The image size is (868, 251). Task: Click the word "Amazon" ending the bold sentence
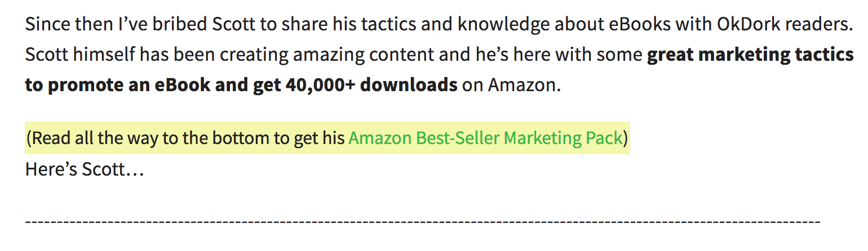pyautogui.click(x=522, y=85)
